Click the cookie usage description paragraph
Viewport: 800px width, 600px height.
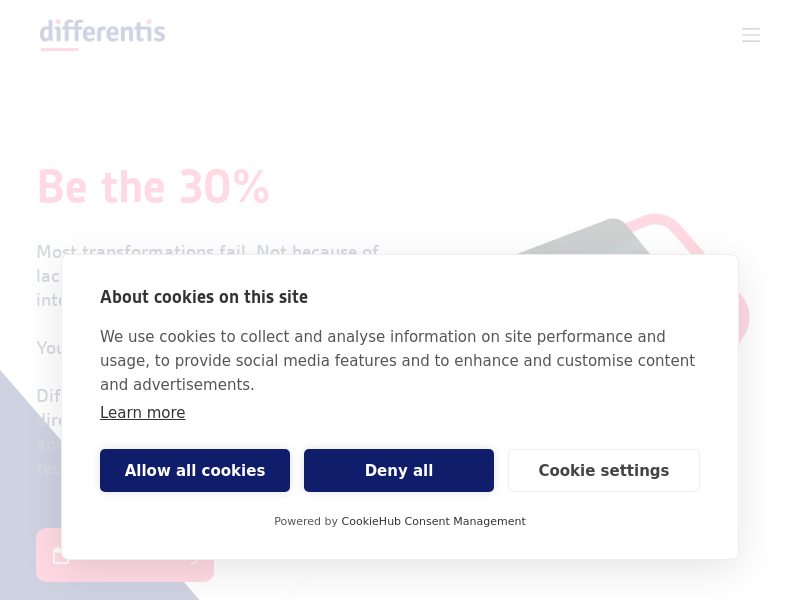pos(397,360)
